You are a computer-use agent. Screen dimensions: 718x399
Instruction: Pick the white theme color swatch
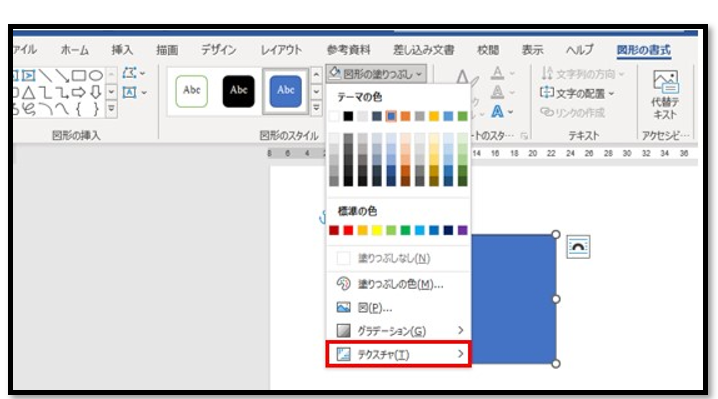334,116
